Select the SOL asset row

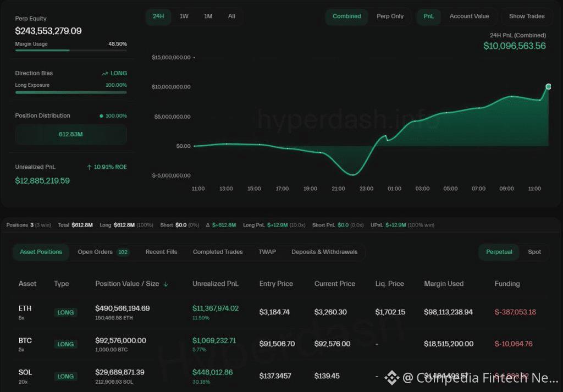(x=281, y=376)
